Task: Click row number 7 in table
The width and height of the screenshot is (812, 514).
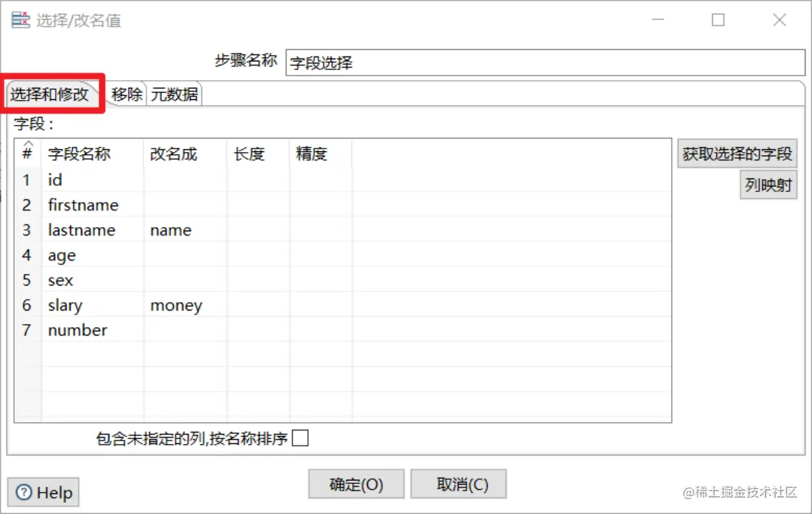Action: point(27,331)
